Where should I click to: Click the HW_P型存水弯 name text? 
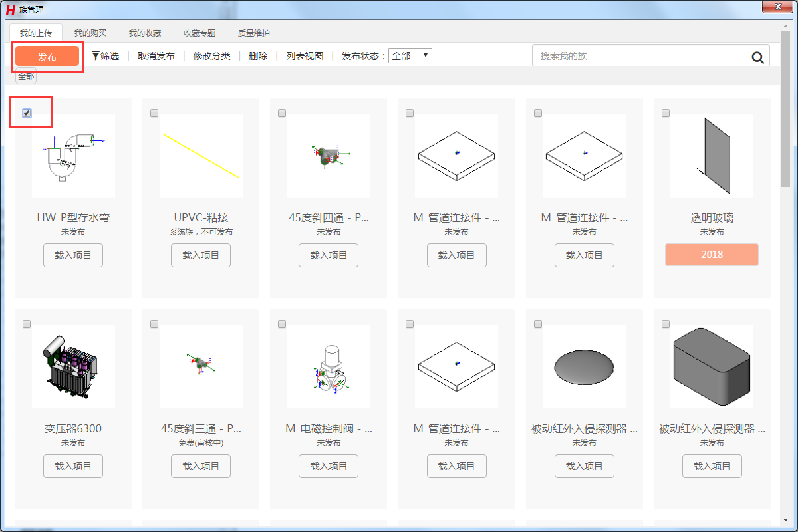pyautogui.click(x=73, y=218)
